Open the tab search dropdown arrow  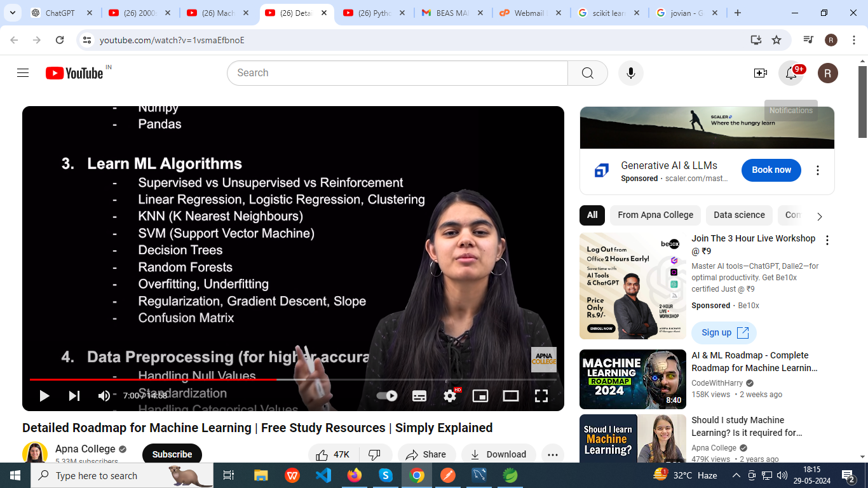(x=12, y=13)
